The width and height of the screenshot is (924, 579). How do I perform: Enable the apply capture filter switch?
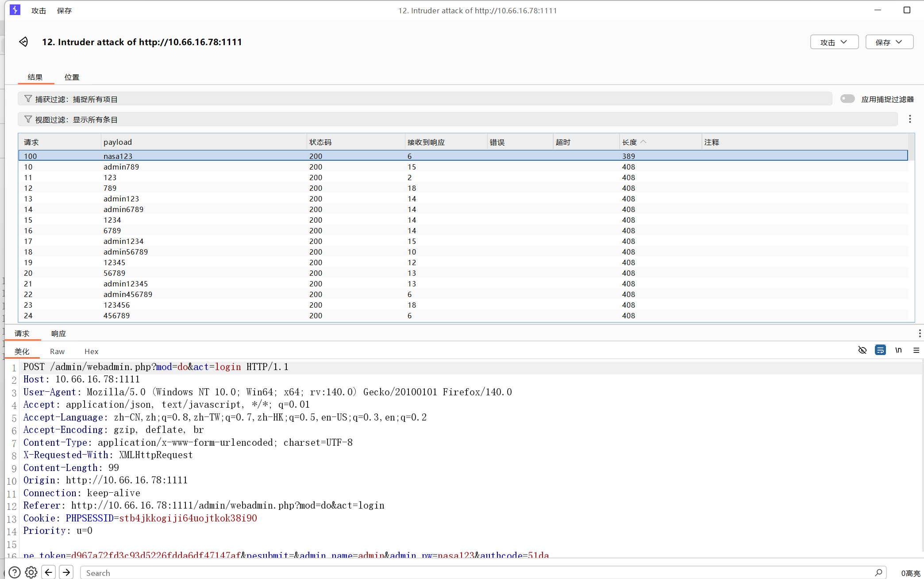coord(847,99)
